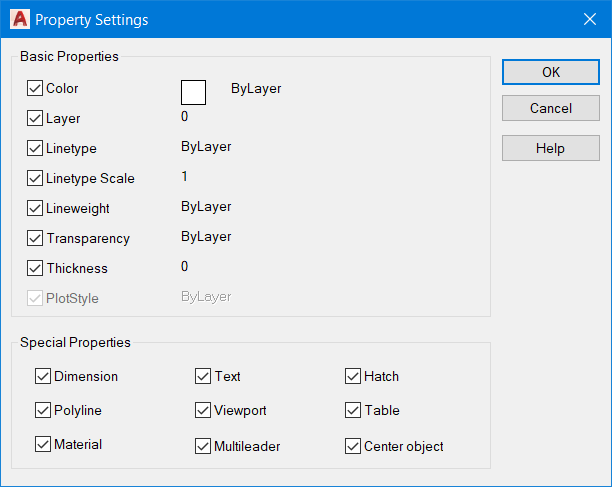The height and width of the screenshot is (488, 612).
Task: Click the white ByLayer color swatch
Action: click(x=193, y=92)
